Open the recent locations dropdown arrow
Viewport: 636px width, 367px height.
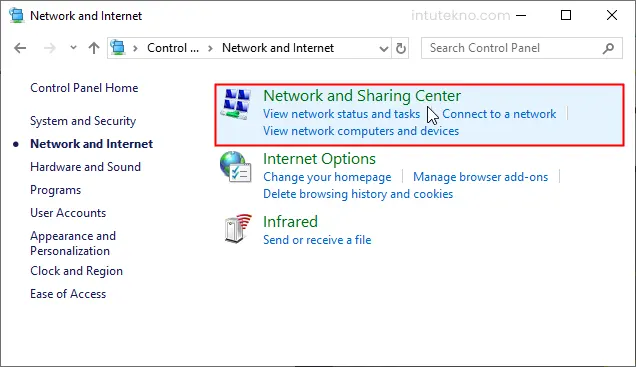[73, 48]
